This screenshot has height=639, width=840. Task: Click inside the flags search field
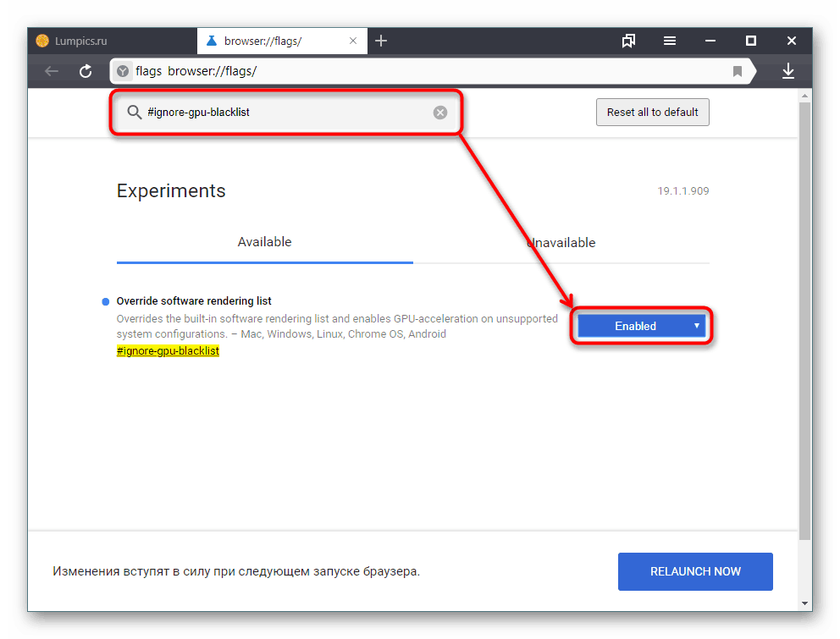271,112
